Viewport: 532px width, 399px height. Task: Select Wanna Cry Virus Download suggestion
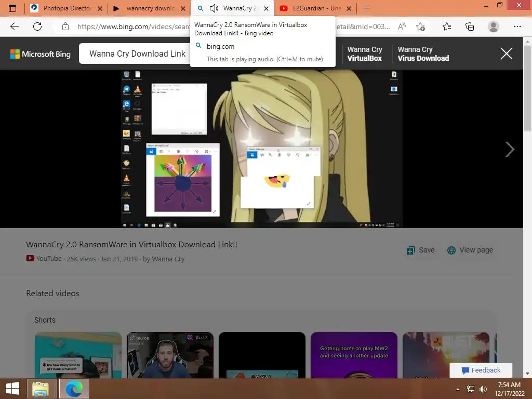[423, 54]
